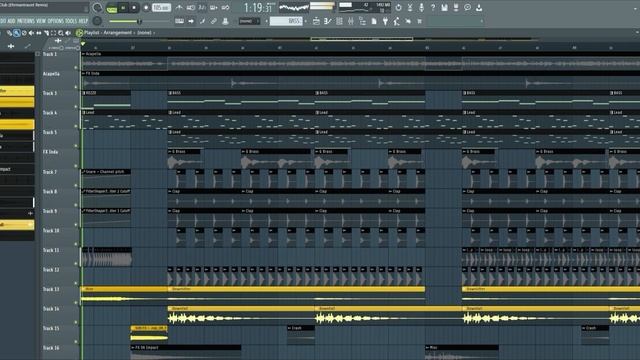Click the horizontal slider beside the knobs
640x360 pixels.
[x=139, y=21]
